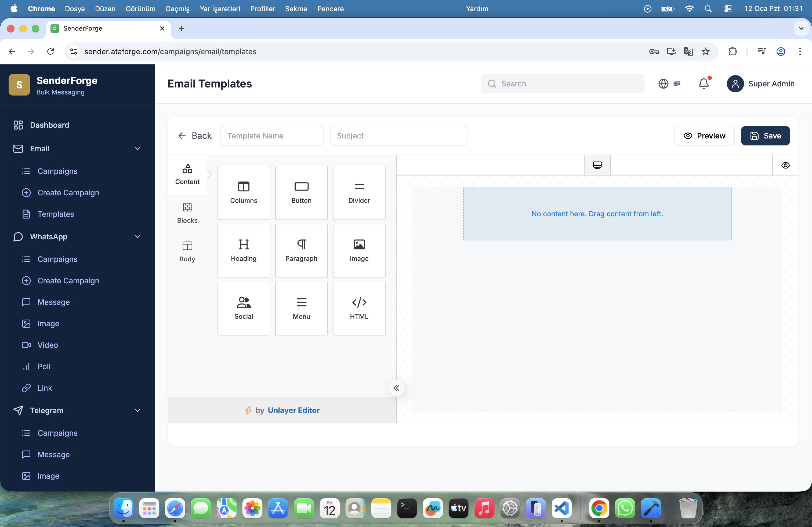The width and height of the screenshot is (812, 527).
Task: Click the Template Name input field
Action: click(x=271, y=136)
